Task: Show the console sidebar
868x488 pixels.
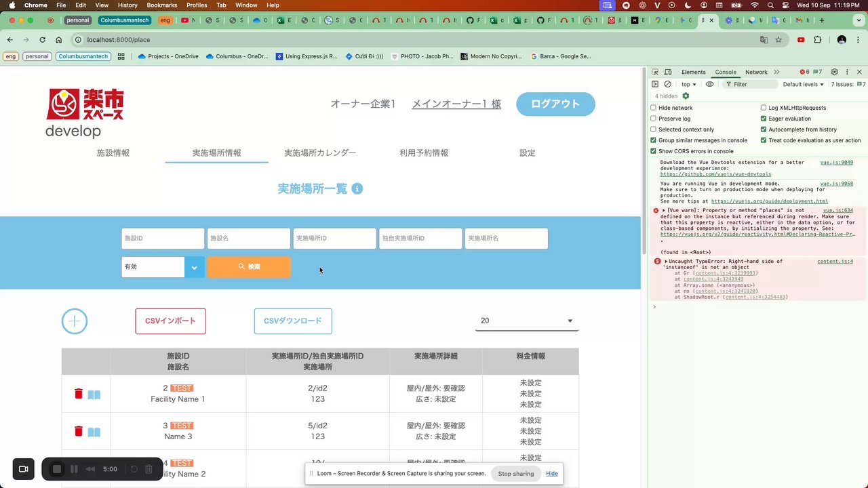Action: pyautogui.click(x=655, y=84)
